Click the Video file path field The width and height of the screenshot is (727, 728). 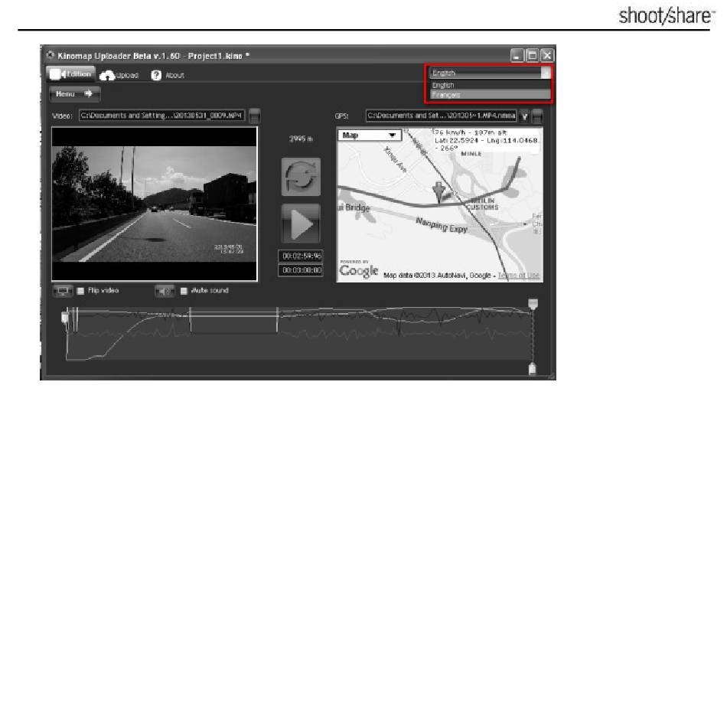click(162, 116)
